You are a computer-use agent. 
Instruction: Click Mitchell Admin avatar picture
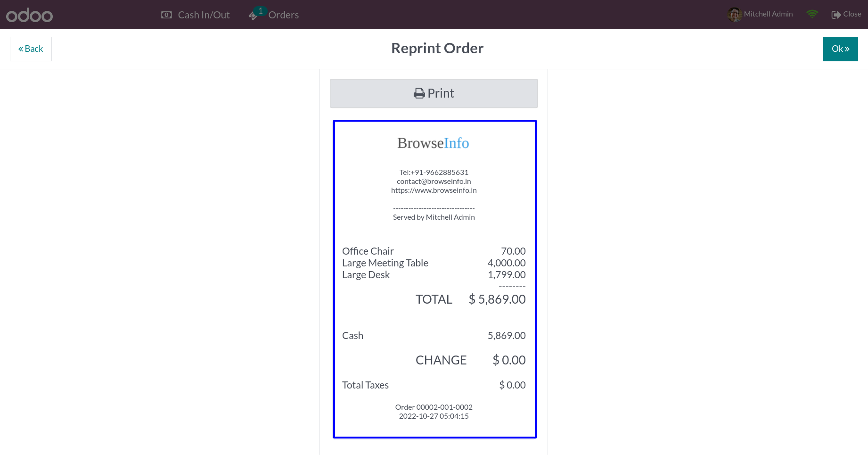(734, 15)
